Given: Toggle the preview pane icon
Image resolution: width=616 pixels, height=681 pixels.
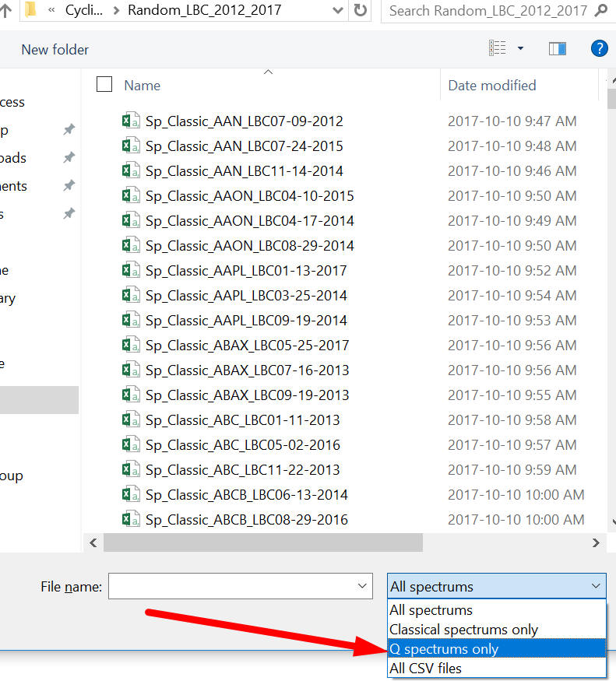Looking at the screenshot, I should [x=558, y=49].
